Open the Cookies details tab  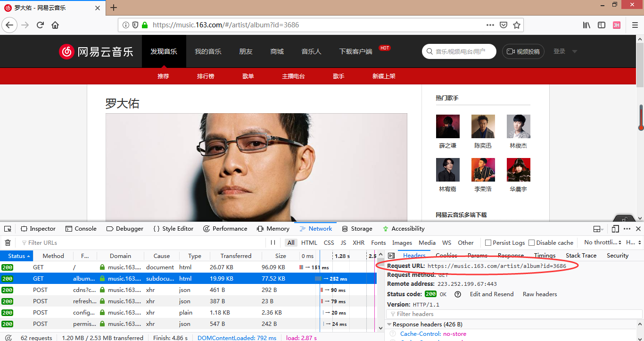coord(446,256)
